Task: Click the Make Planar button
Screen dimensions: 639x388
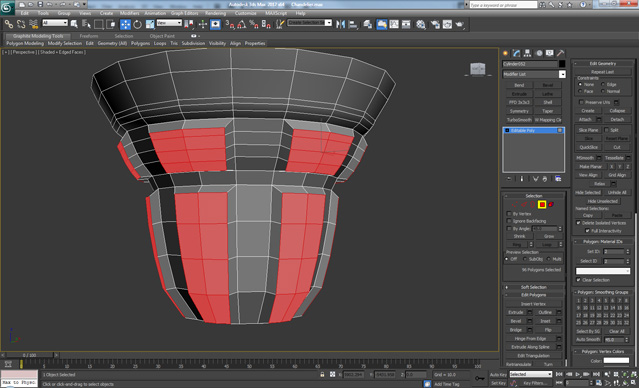Action: (591, 167)
